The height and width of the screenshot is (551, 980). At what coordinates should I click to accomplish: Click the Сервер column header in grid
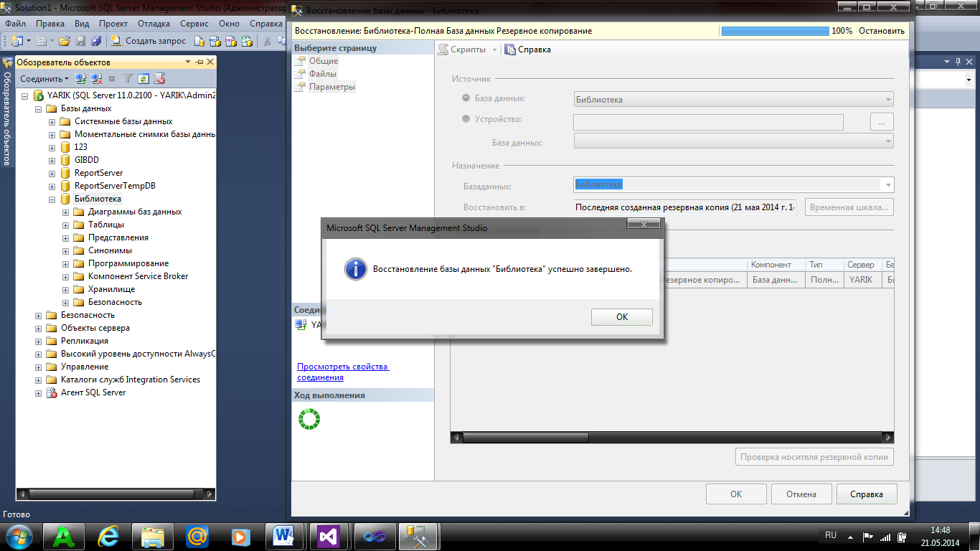point(863,265)
